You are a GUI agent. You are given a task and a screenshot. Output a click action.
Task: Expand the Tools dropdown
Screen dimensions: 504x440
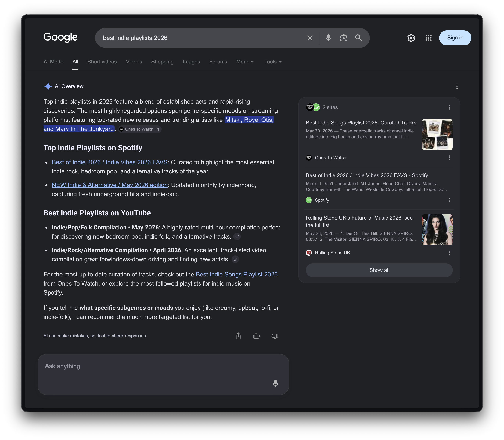point(273,62)
